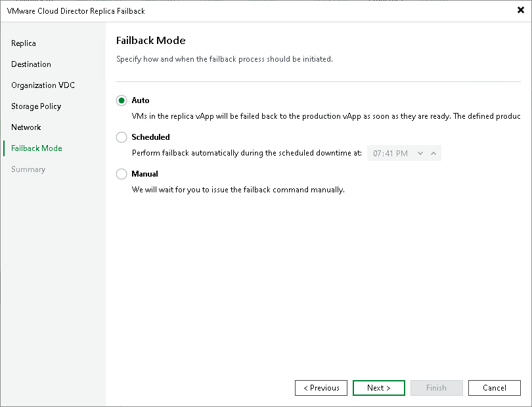Image resolution: width=532 pixels, height=407 pixels.
Task: Click the Auto mode description text
Action: tap(326, 116)
